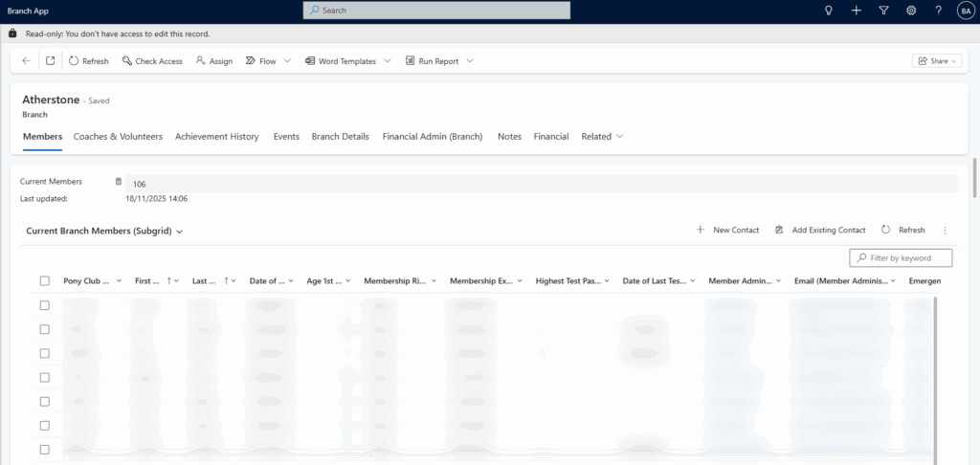
Task: Expand the Word Templates dropdown
Action: pos(387,61)
